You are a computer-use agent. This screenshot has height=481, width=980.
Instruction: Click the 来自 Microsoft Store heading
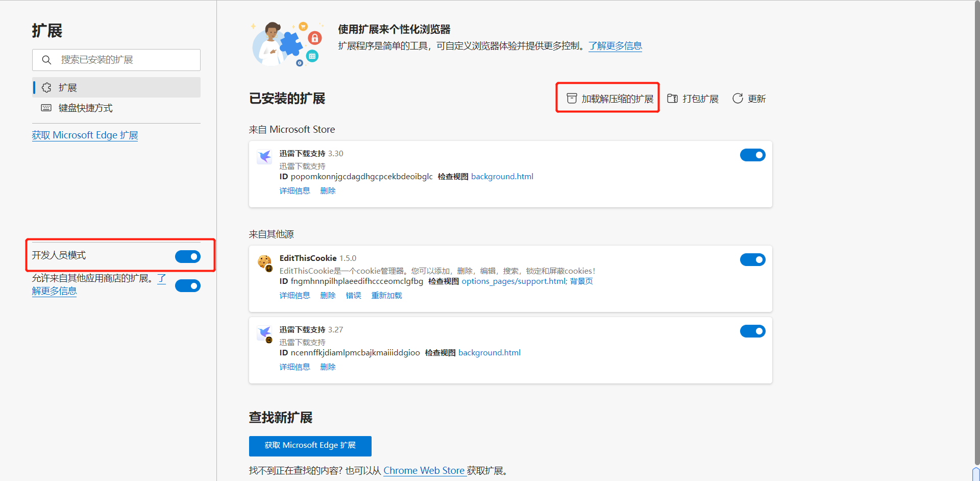(291, 130)
